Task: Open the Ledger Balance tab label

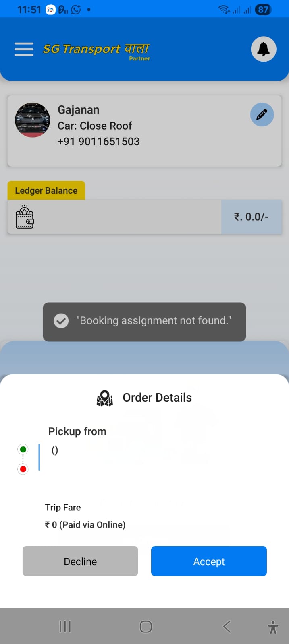Action: (46, 190)
